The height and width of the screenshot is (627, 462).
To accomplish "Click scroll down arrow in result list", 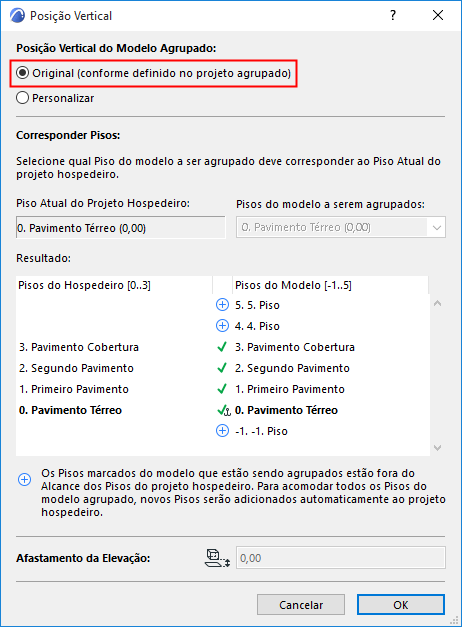I will [x=437, y=447].
